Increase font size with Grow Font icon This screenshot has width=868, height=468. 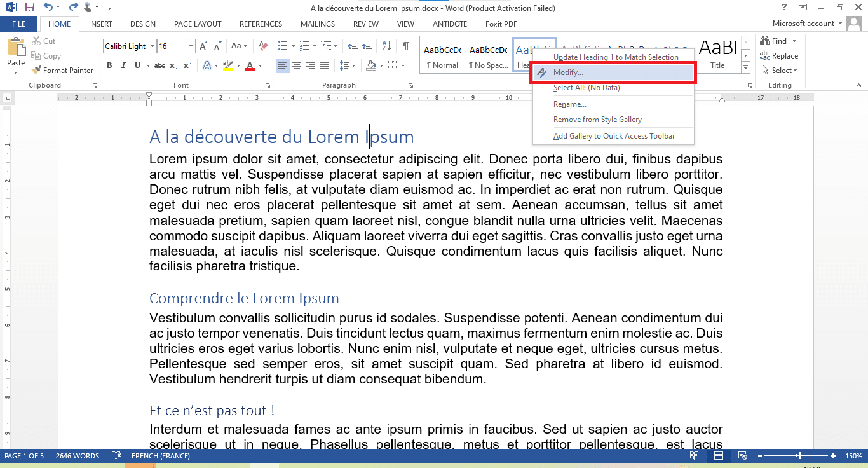pyautogui.click(x=203, y=46)
